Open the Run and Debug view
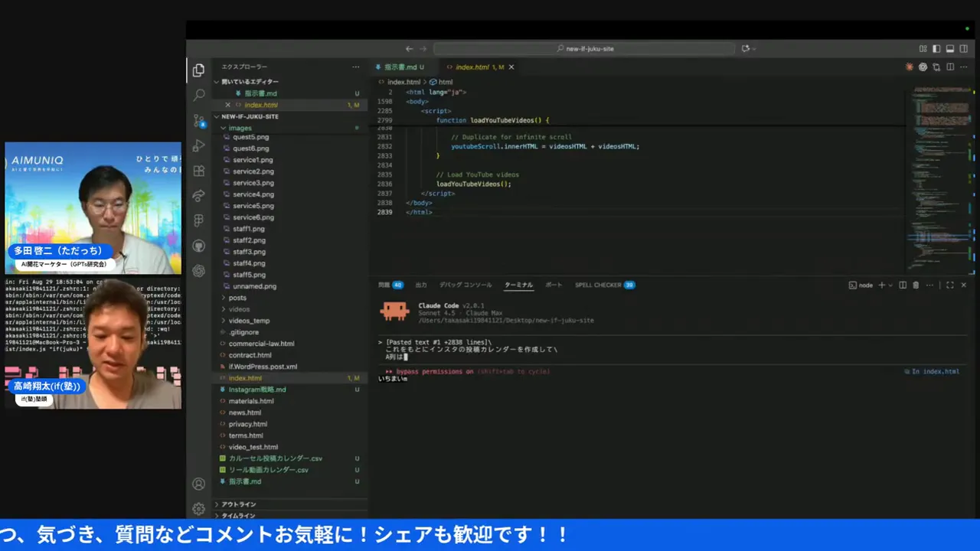 (x=199, y=145)
